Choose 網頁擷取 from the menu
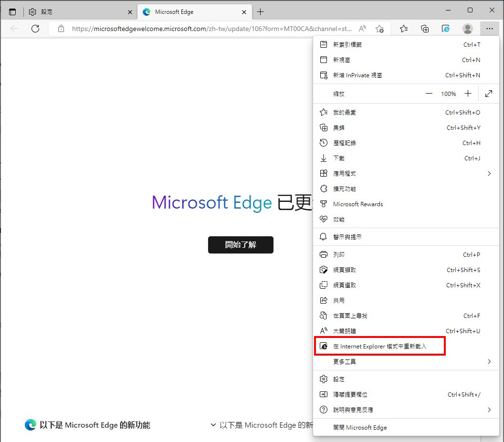This screenshot has height=442, width=504. coord(406,270)
